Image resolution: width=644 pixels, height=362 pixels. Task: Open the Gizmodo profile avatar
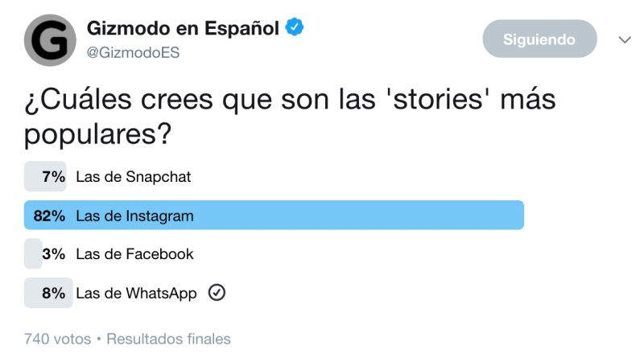click(50, 40)
